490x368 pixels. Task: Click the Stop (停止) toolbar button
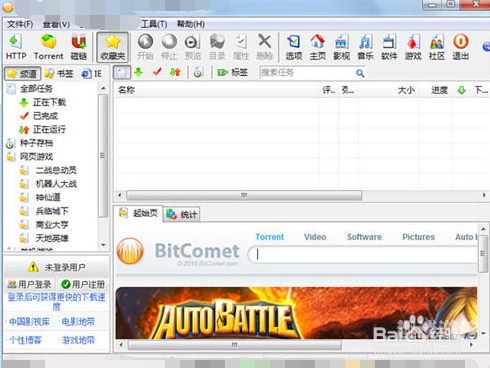[169, 47]
